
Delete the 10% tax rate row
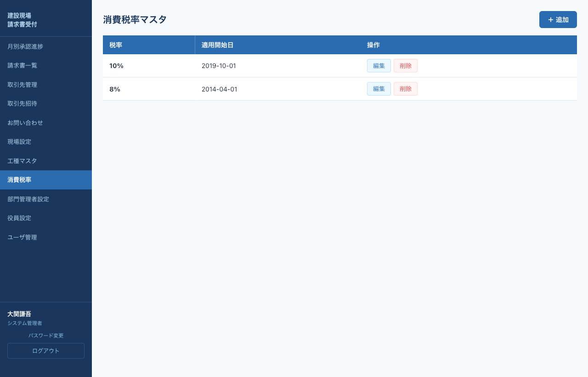coord(406,66)
